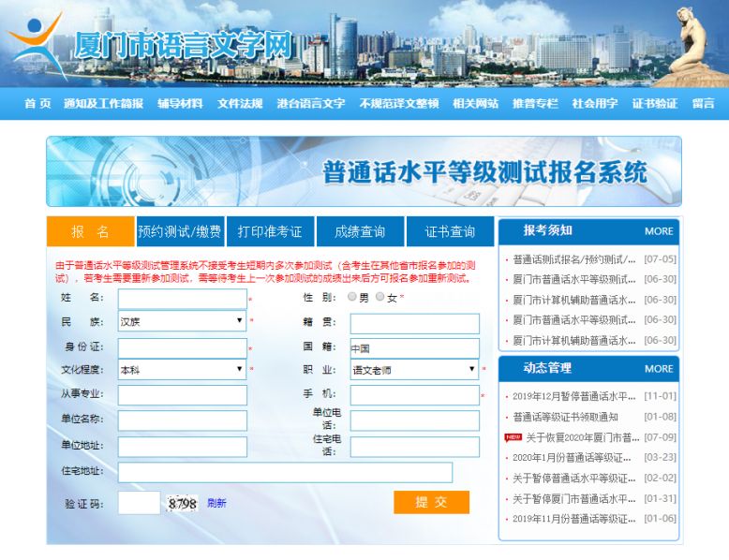Focus the 从事专业 input field

(x=182, y=395)
